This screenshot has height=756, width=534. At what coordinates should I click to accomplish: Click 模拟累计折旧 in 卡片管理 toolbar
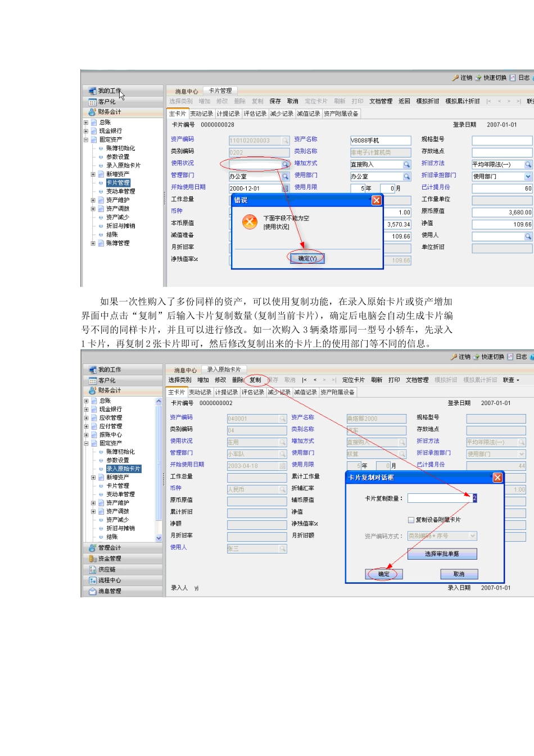click(x=462, y=101)
